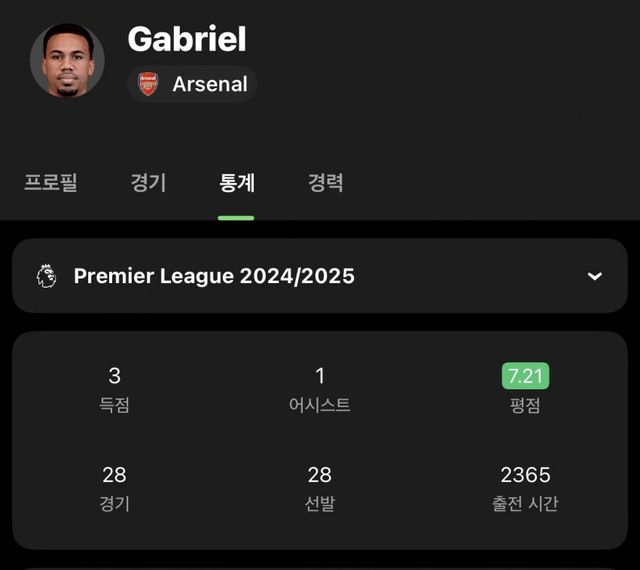
Task: Switch to the 프로필 tab
Action: (x=51, y=183)
